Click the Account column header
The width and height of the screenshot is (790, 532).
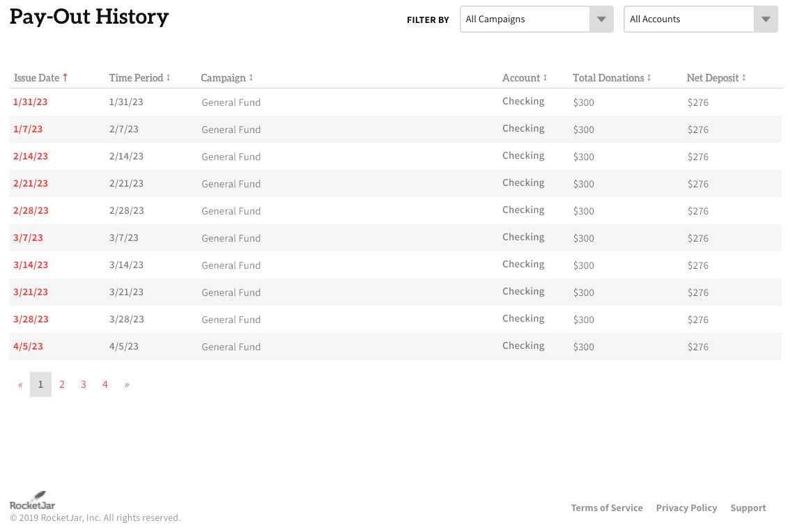(x=521, y=77)
